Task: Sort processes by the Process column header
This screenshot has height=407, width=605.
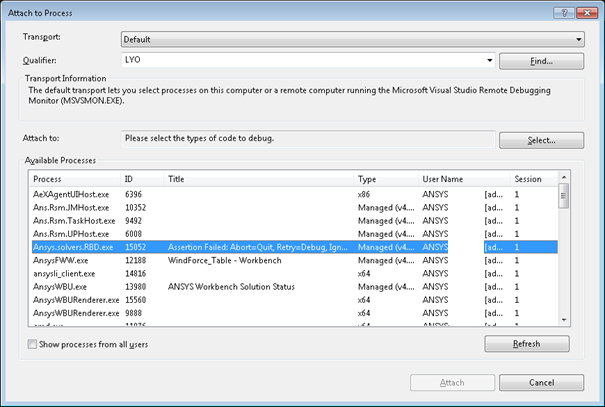Action: coord(75,179)
